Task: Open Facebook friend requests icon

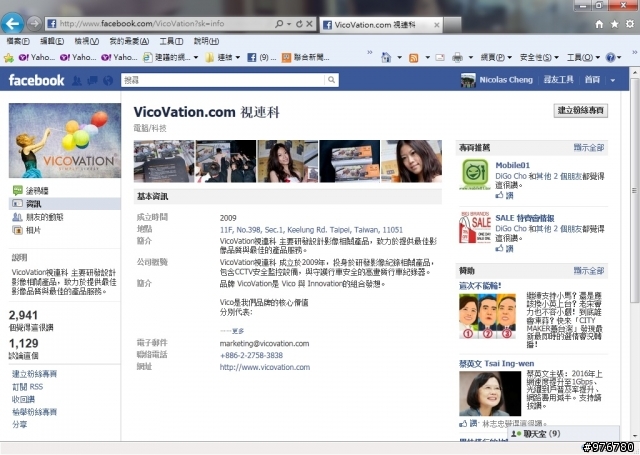Action: 77,80
